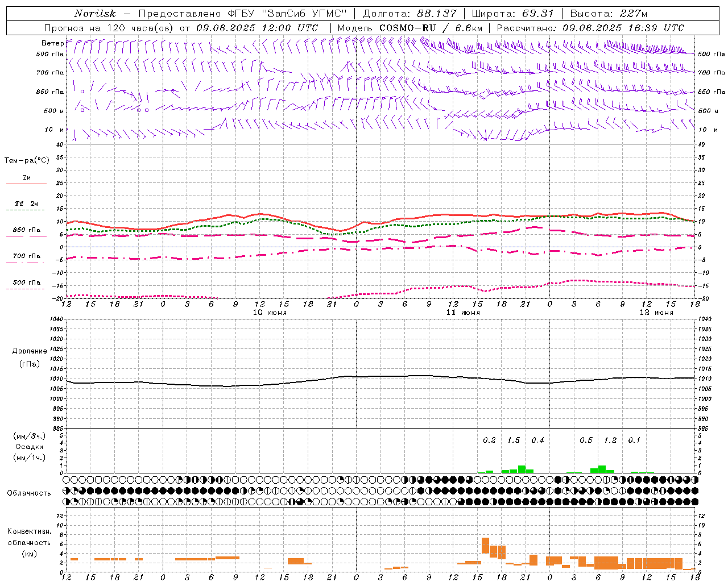This screenshot has height=582, width=728.
Task: Click the 0.5 precipitation amount value
Action: [x=586, y=440]
